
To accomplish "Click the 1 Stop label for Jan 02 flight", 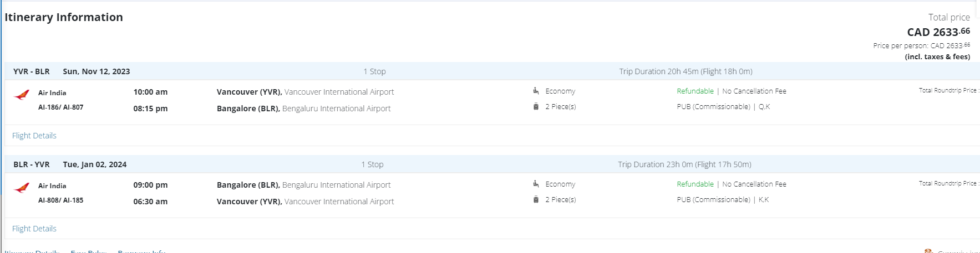I will (372, 164).
